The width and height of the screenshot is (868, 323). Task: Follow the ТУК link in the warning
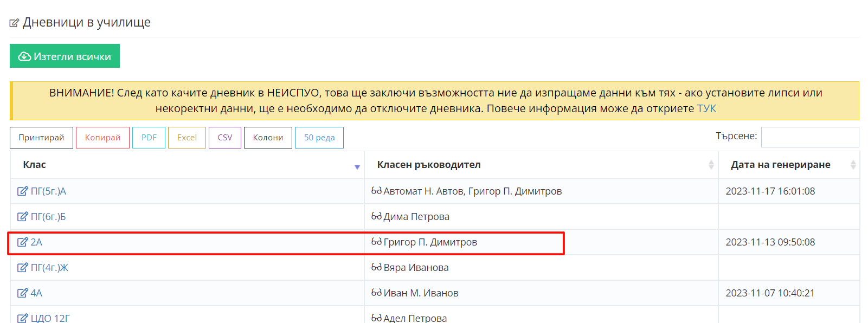pyautogui.click(x=706, y=108)
